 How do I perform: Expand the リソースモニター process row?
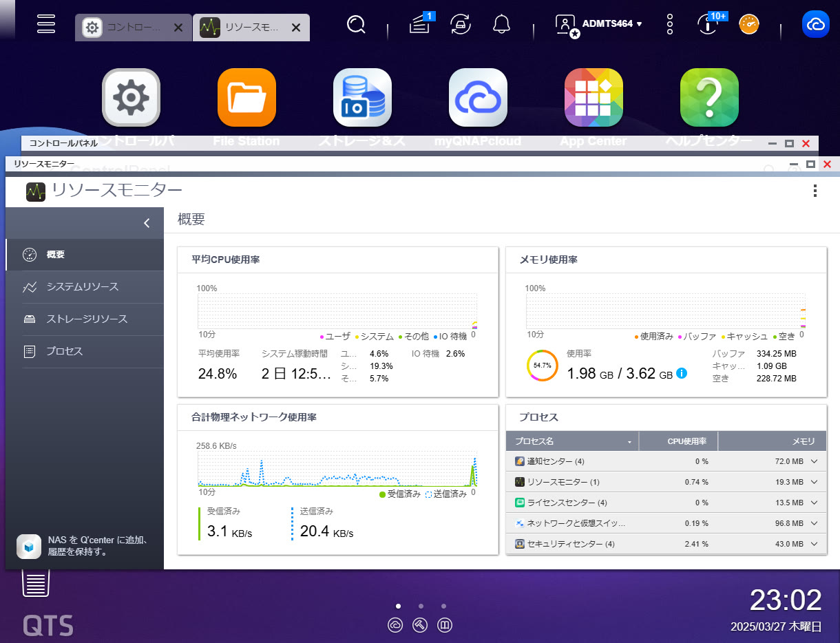[815, 482]
